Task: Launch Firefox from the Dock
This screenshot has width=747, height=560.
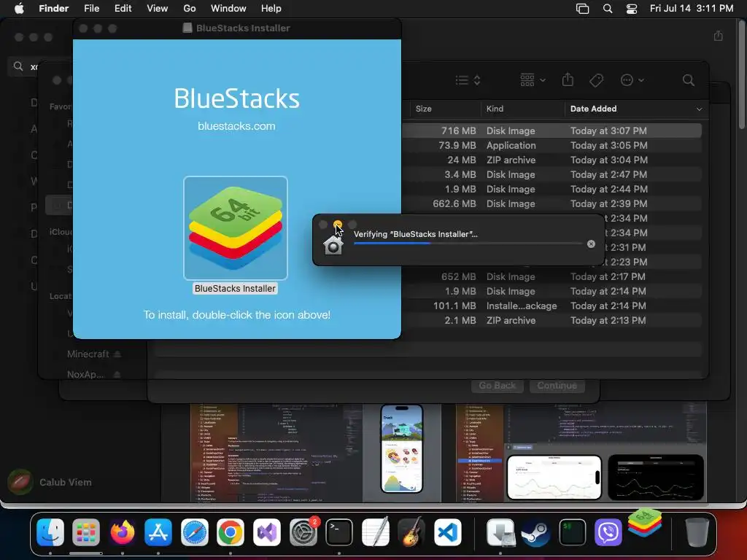Action: pyautogui.click(x=123, y=532)
